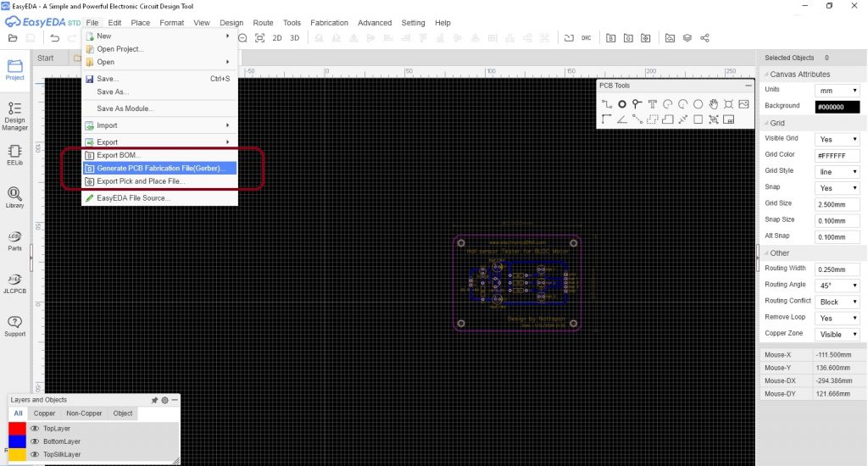868x466 pixels.
Task: Select the Pad tool in PCB Tools
Action: (x=622, y=104)
